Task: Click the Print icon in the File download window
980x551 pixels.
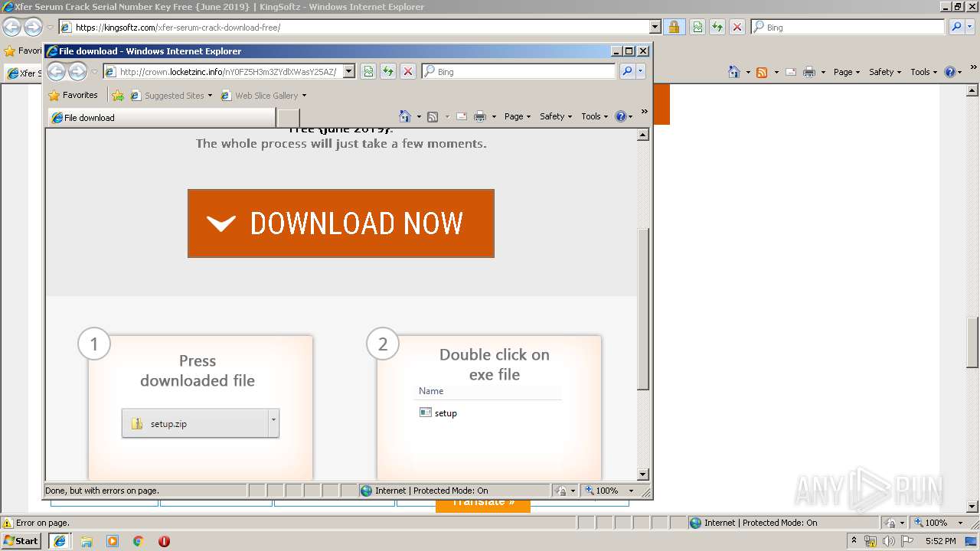Action: (480, 116)
